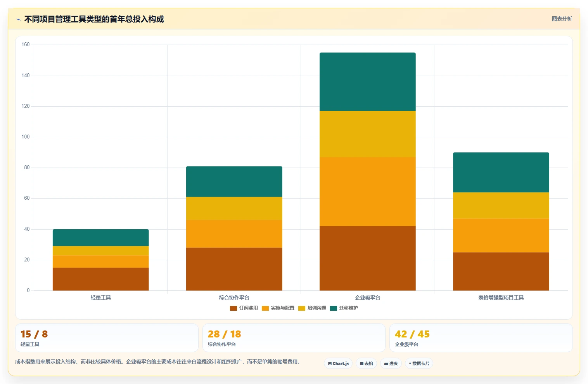
Task: Toggle the 培训沟通 legend swatch
Action: pos(301,308)
